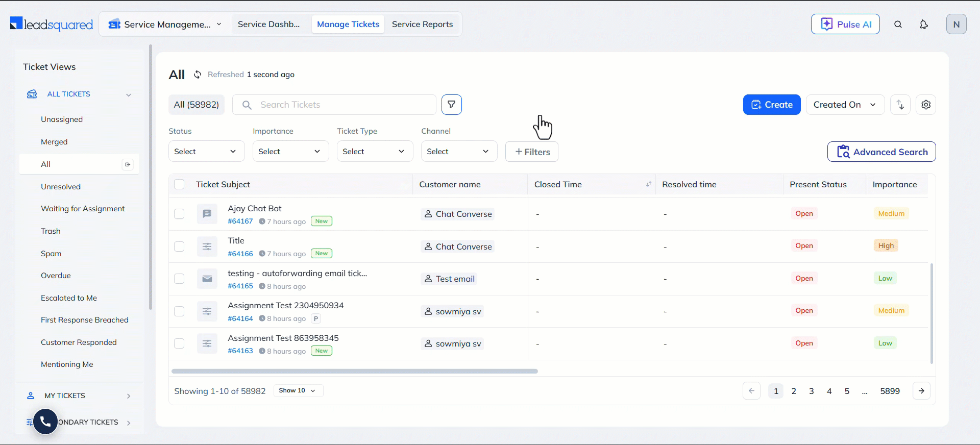The image size is (980, 445).
Task: Click the Service Management module icon
Action: click(x=114, y=24)
